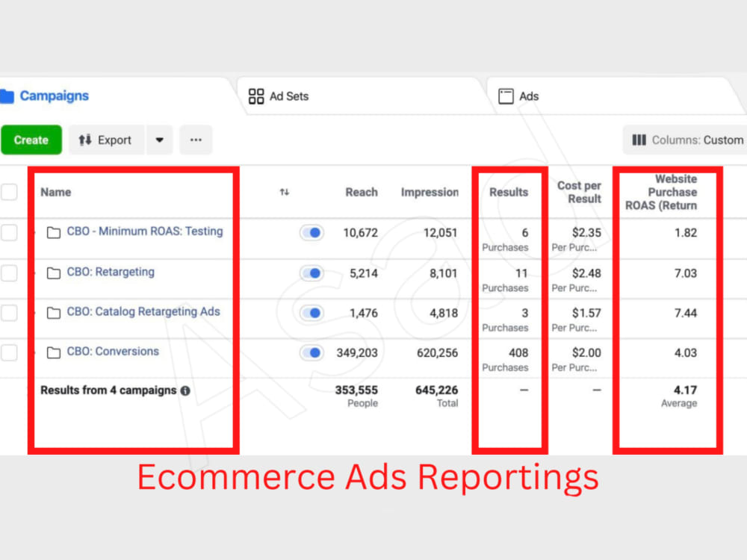Screen dimensions: 747x560
Task: Click the sort arrows icon in header
Action: pyautogui.click(x=285, y=192)
